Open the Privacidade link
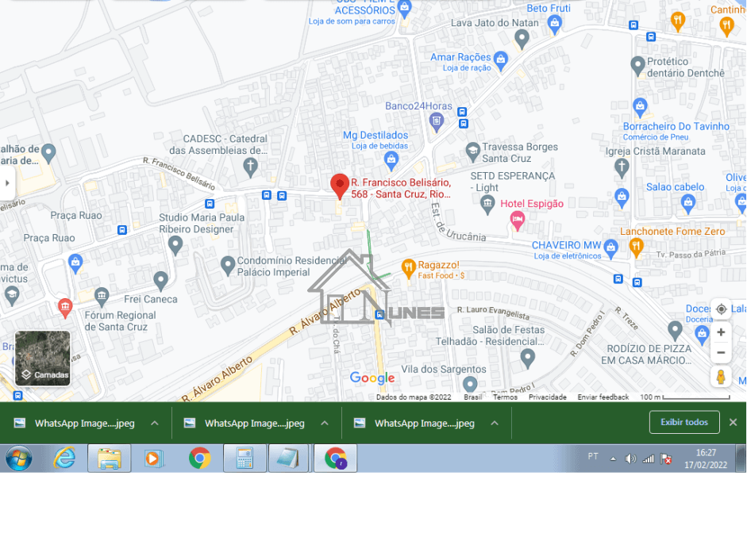 [x=548, y=397]
